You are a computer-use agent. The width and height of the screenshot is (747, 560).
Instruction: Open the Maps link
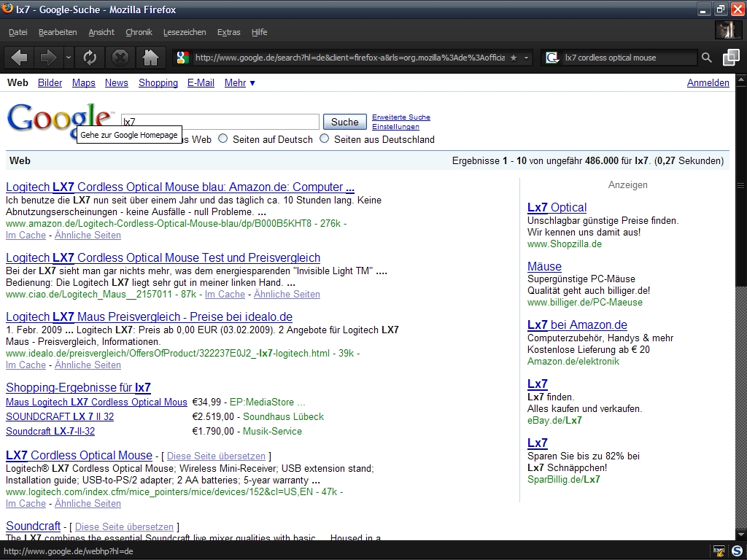(x=84, y=83)
